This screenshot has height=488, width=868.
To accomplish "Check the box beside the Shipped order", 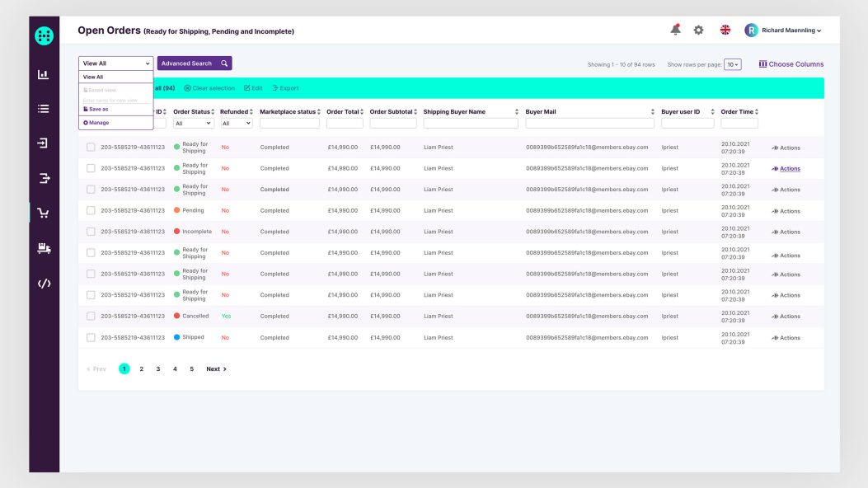I will pyautogui.click(x=91, y=338).
